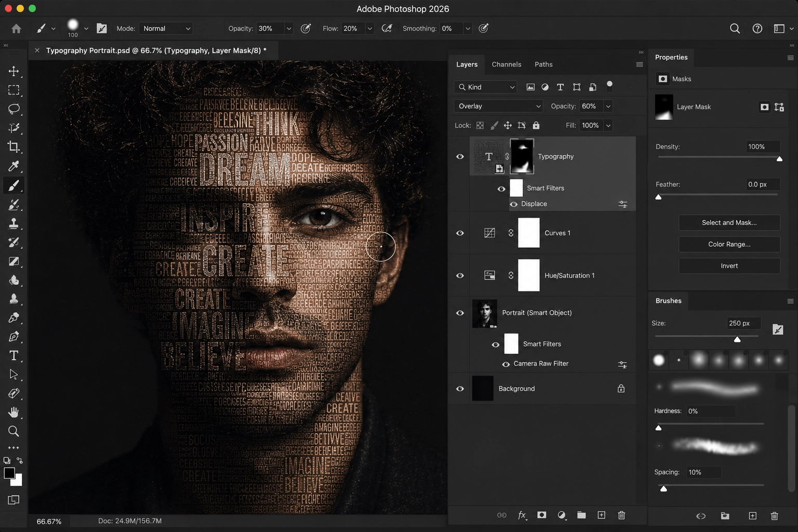Hide the Hue/Saturation 1 layer
Image resolution: width=798 pixels, height=532 pixels.
click(460, 276)
